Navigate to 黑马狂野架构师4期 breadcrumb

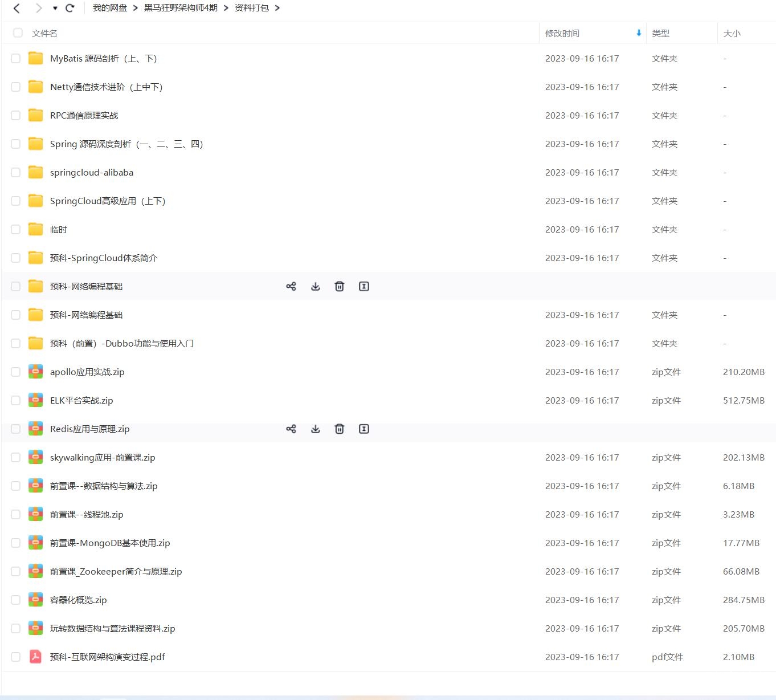(181, 8)
